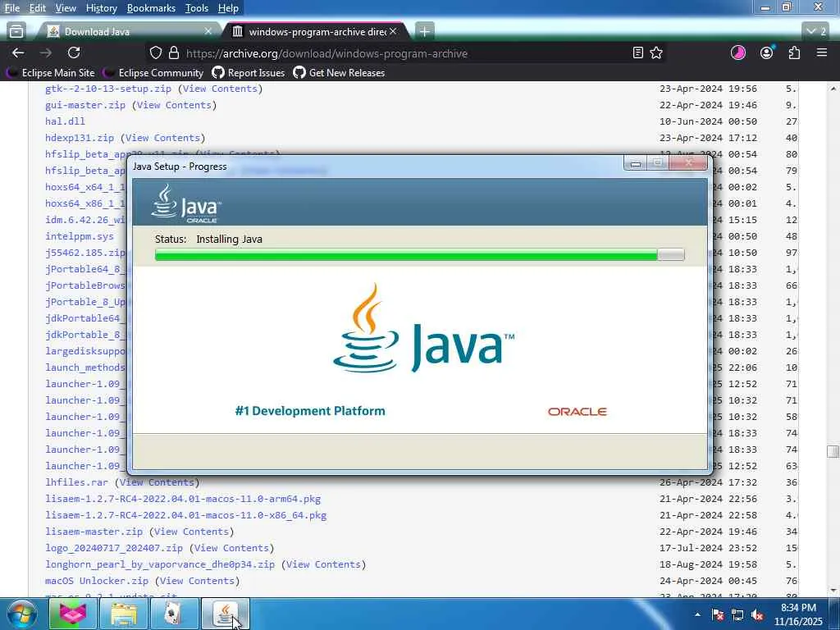This screenshot has height=630, width=840.
Task: Close the windows-program-archive tab
Action: (x=393, y=32)
